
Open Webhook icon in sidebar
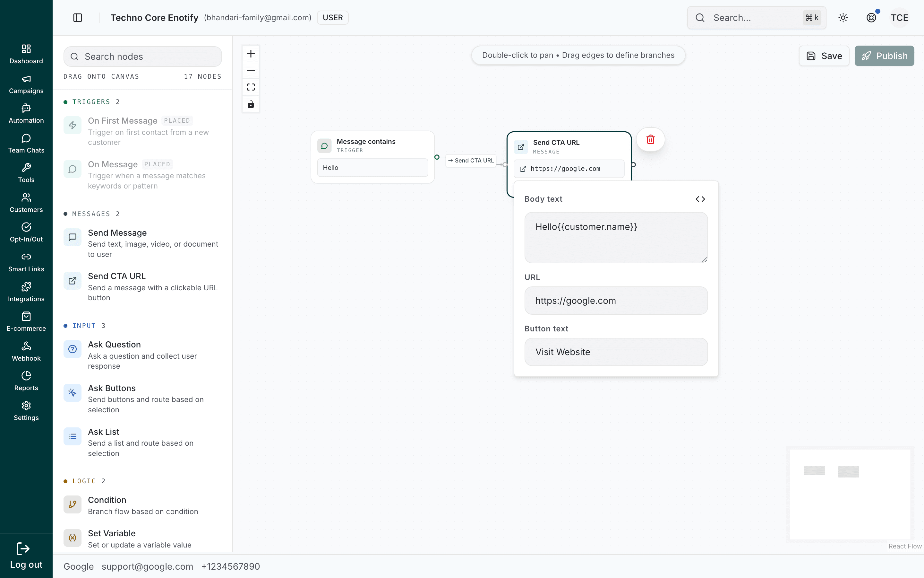click(26, 346)
